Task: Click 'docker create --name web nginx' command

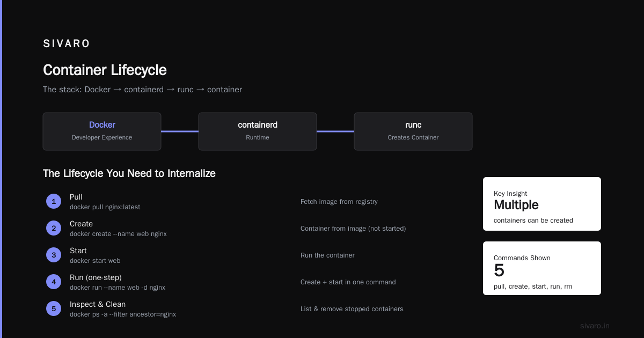Action: tap(118, 234)
